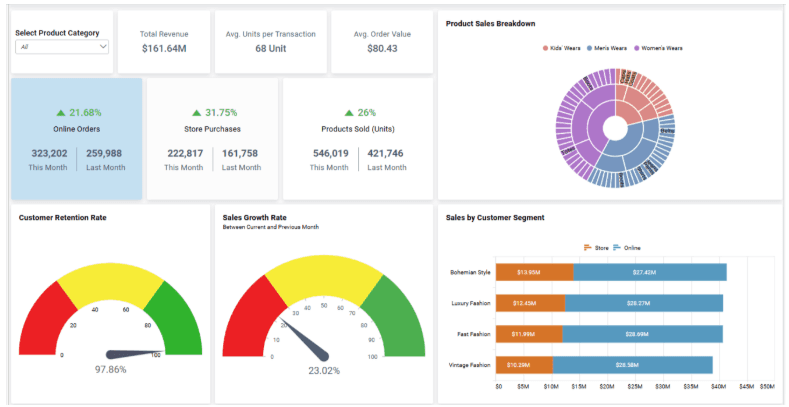Click the Luxury Fashion axis label
This screenshot has width=789, height=407.
point(471,303)
